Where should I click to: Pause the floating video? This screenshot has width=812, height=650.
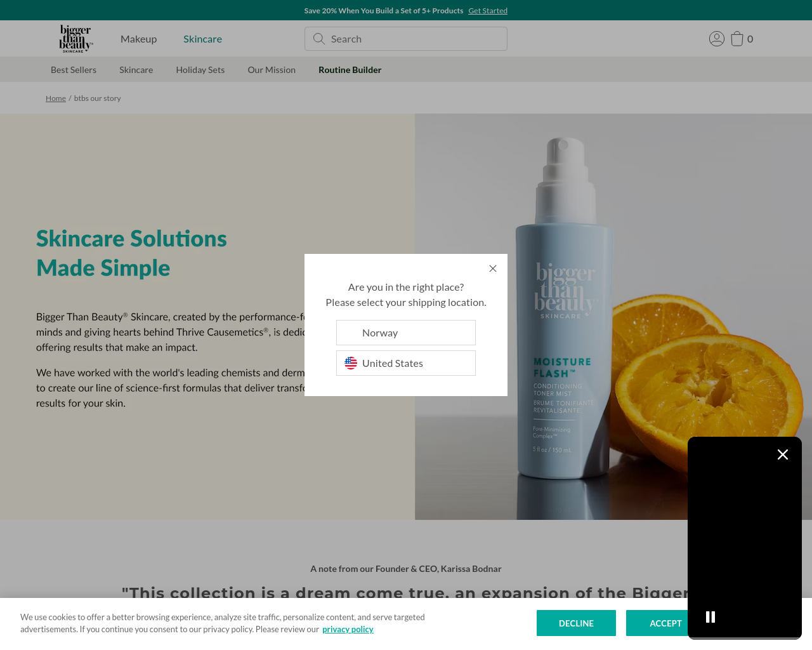coord(710,617)
